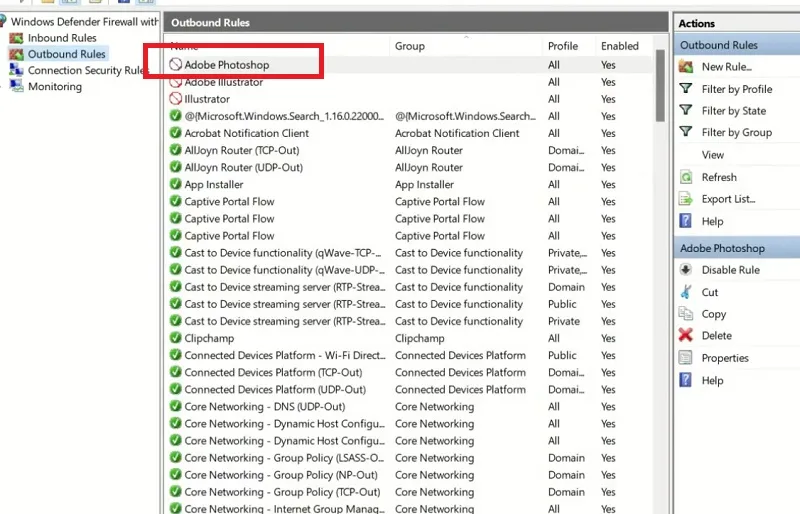Click the New Rule icon
The height and width of the screenshot is (514, 800).
coord(686,67)
